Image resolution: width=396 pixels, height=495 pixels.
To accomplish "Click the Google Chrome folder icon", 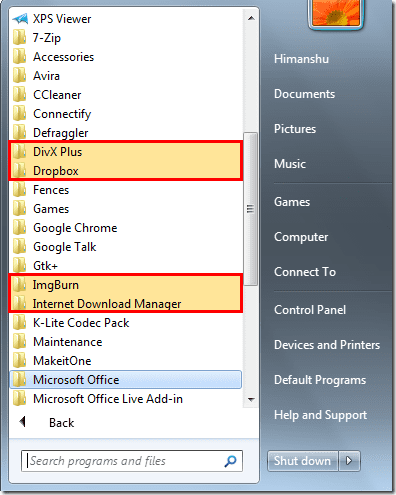I will [x=19, y=227].
